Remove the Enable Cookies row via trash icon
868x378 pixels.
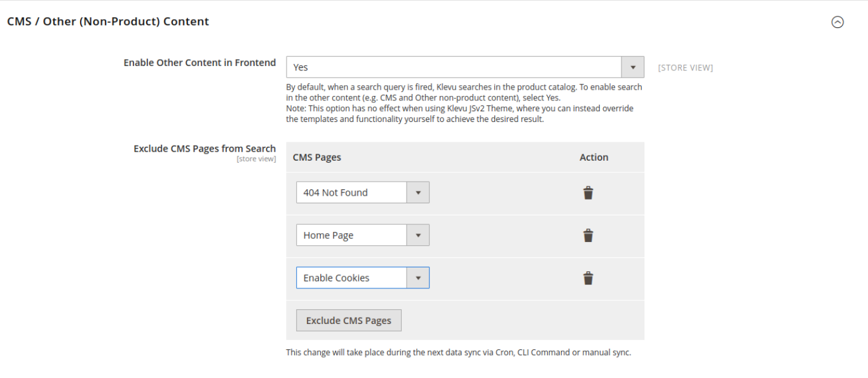tap(588, 278)
